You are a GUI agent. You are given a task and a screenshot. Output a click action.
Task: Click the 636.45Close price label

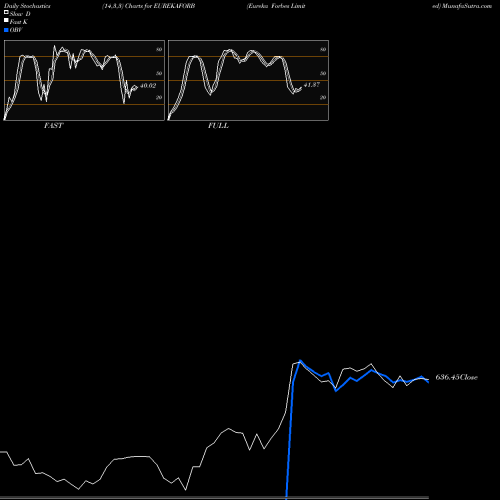(456, 377)
